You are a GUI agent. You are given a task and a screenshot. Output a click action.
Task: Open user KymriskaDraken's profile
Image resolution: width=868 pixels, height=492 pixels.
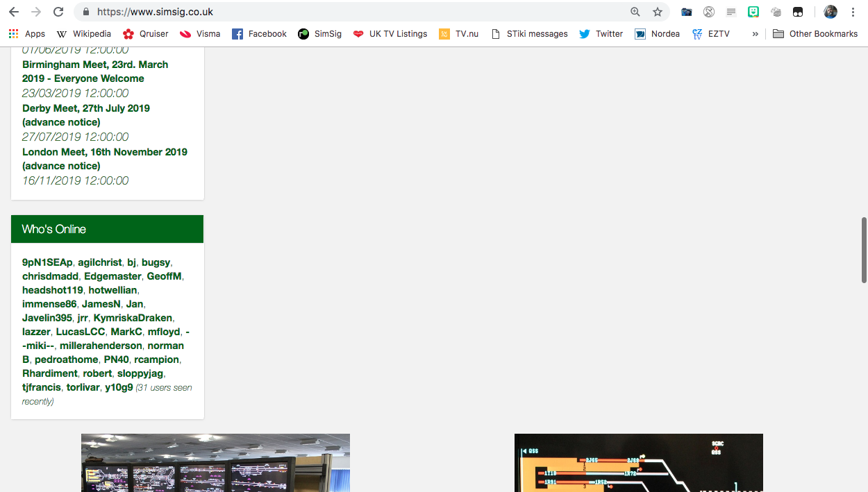click(x=133, y=318)
